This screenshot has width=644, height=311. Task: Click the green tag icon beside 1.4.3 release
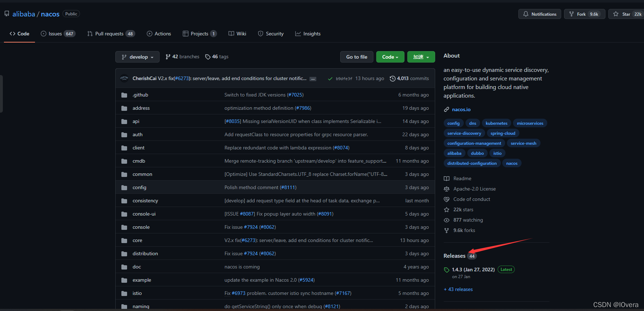pyautogui.click(x=447, y=270)
